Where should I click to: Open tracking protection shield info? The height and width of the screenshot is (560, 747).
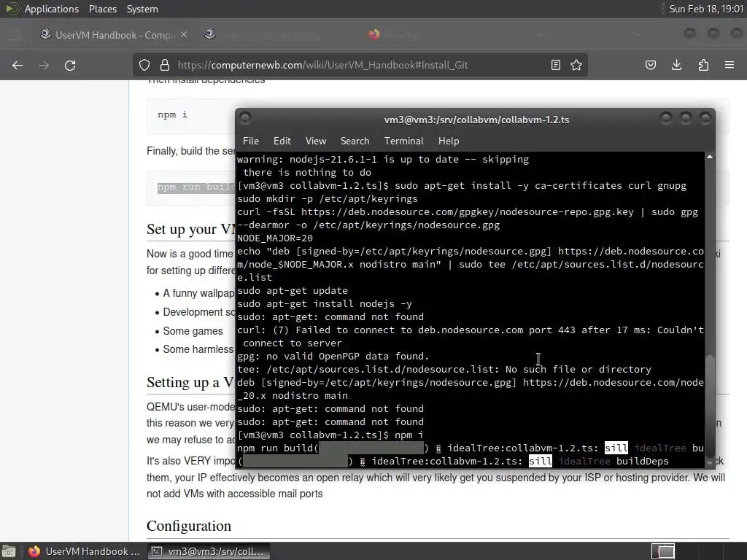pyautogui.click(x=144, y=65)
